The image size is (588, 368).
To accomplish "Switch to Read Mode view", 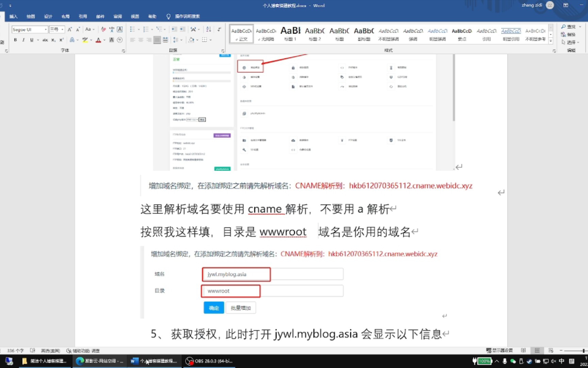I will pyautogui.click(x=523, y=351).
